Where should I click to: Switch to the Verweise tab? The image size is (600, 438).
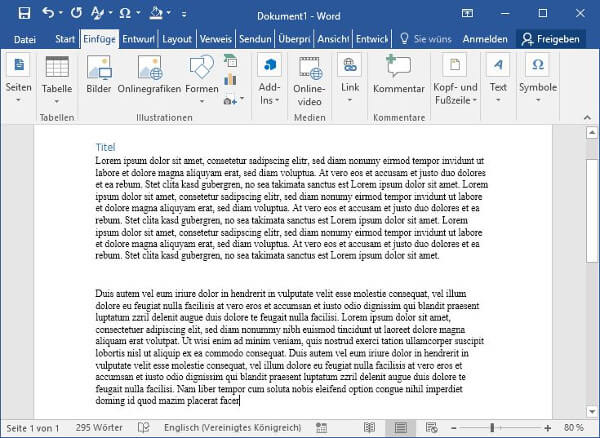[216, 39]
